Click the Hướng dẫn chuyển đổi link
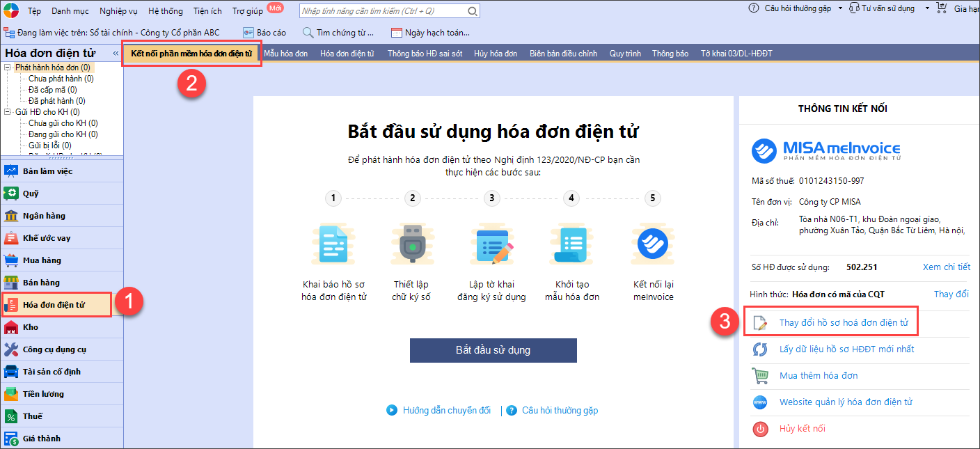980x449 pixels. click(446, 411)
